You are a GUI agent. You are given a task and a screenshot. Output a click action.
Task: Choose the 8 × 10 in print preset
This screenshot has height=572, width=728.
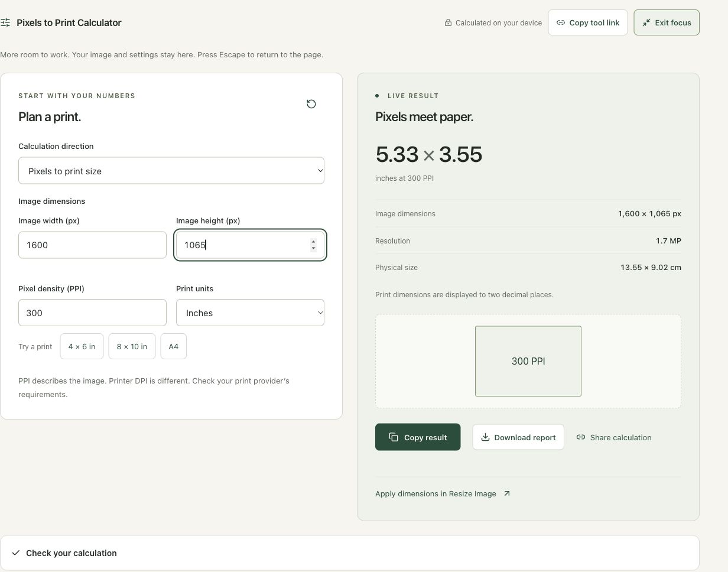click(132, 346)
